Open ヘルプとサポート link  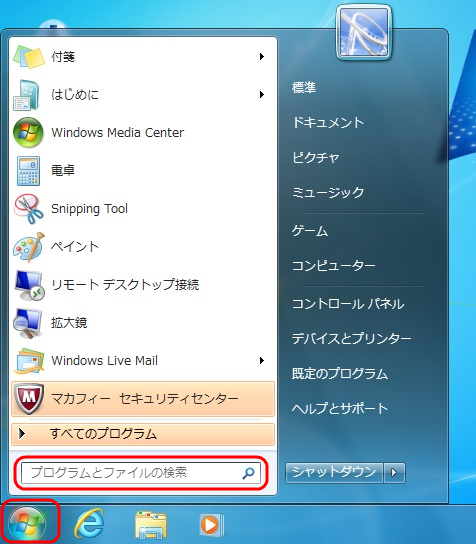click(x=340, y=408)
